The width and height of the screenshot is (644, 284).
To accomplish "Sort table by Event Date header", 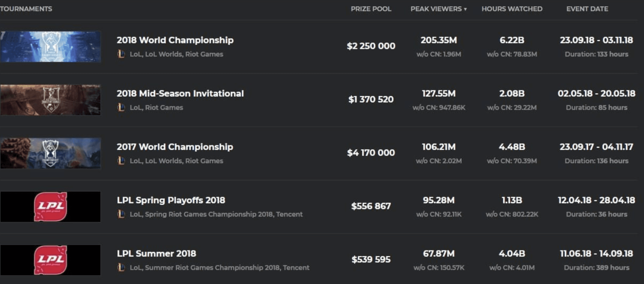I will [587, 9].
